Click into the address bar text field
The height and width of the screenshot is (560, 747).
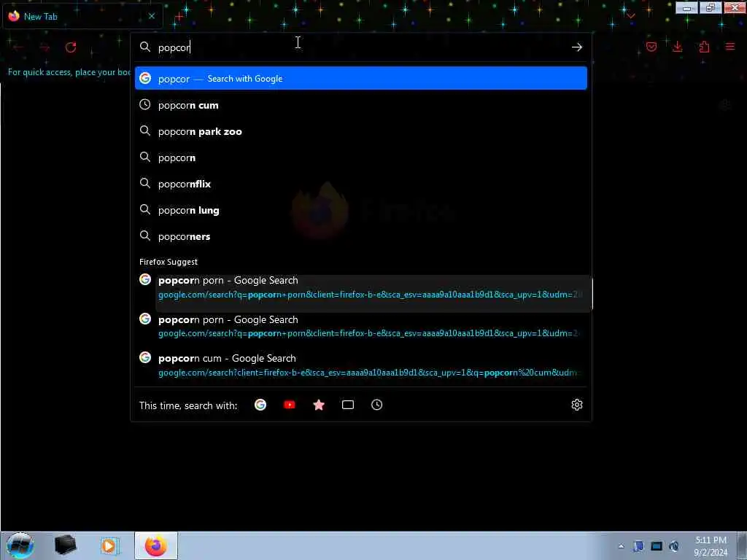click(362, 47)
